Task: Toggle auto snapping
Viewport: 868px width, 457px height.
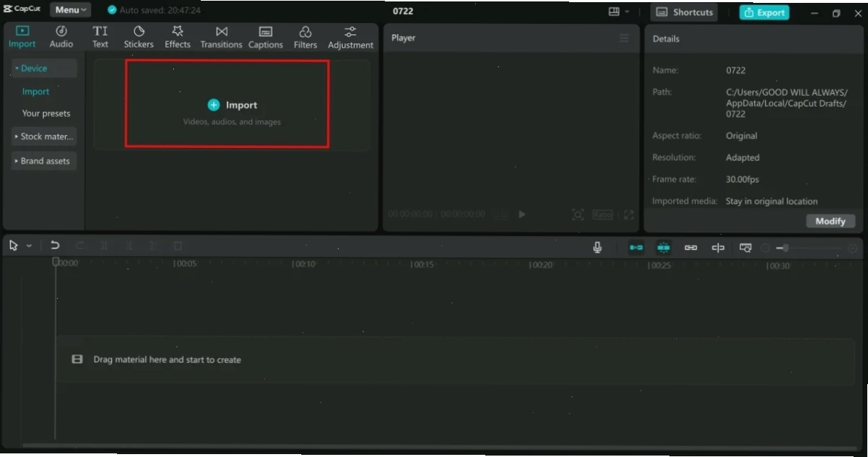Action: click(x=664, y=248)
